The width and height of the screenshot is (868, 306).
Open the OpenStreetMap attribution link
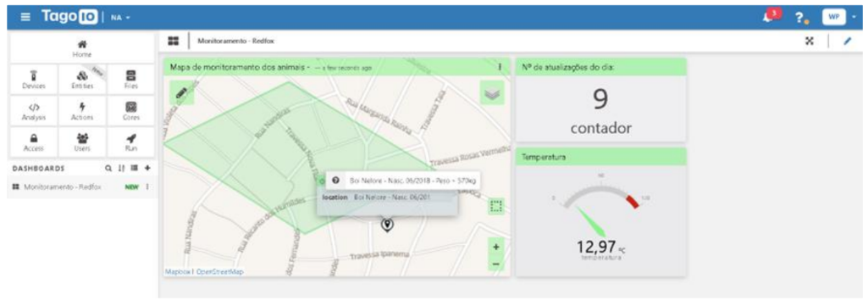pyautogui.click(x=220, y=271)
